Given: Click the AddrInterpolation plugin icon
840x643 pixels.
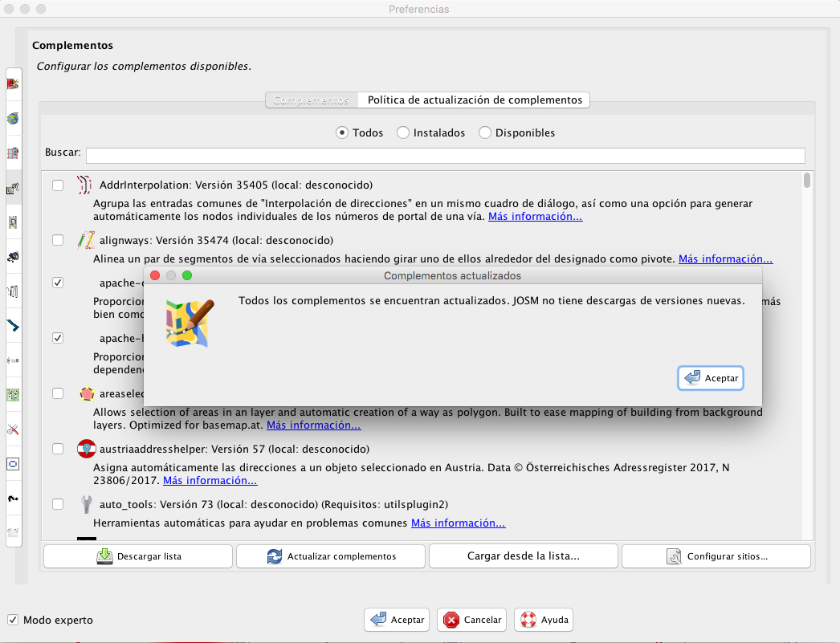Looking at the screenshot, I should pyautogui.click(x=85, y=185).
